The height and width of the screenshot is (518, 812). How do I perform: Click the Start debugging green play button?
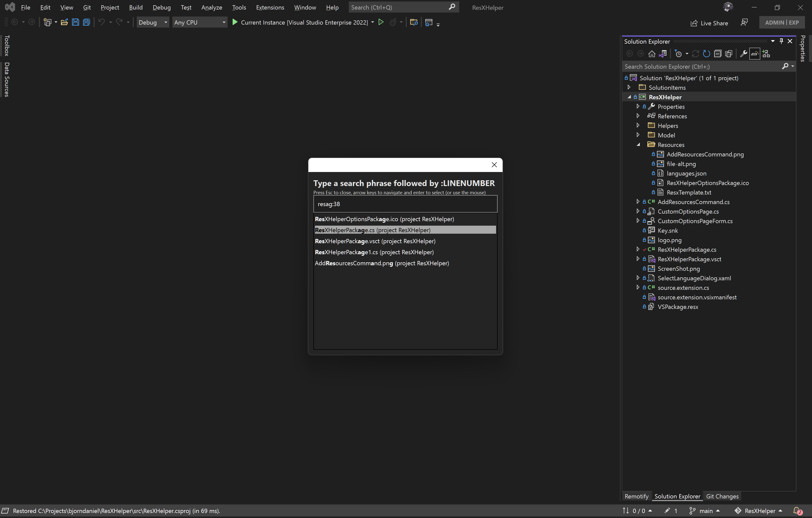tap(235, 23)
